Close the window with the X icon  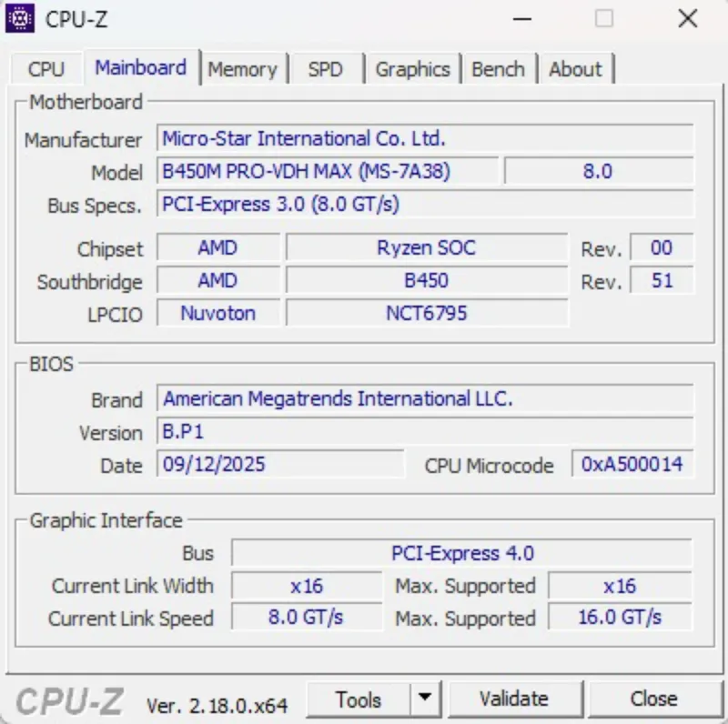[x=688, y=19]
